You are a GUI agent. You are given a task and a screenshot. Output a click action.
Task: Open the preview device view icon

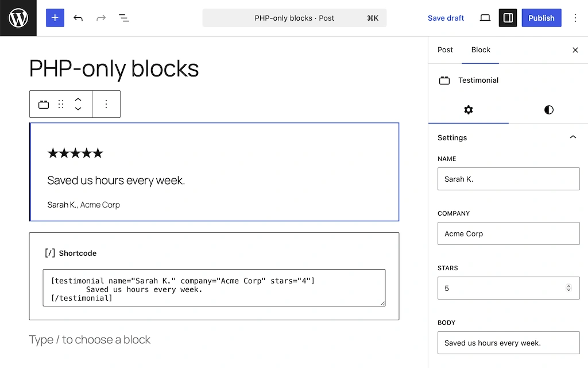(x=485, y=18)
